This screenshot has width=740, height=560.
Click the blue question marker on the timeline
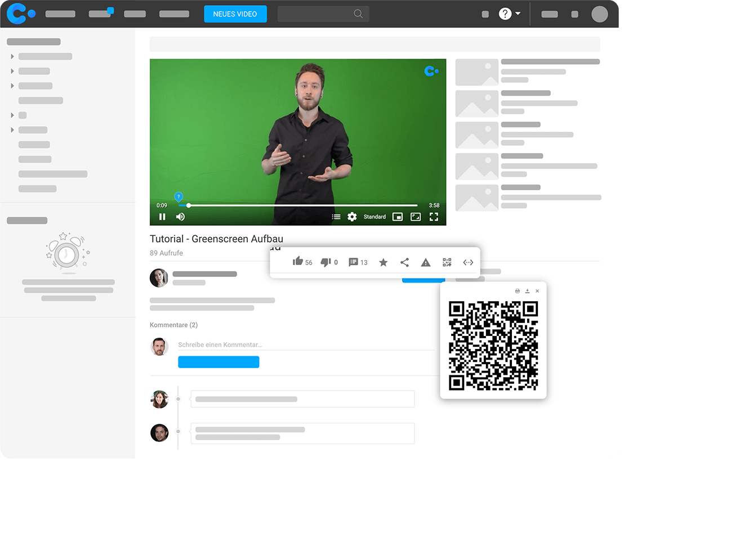179,196
